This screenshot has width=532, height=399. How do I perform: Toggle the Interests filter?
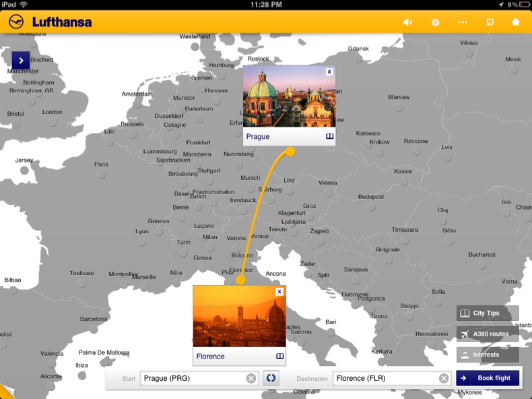pos(488,355)
